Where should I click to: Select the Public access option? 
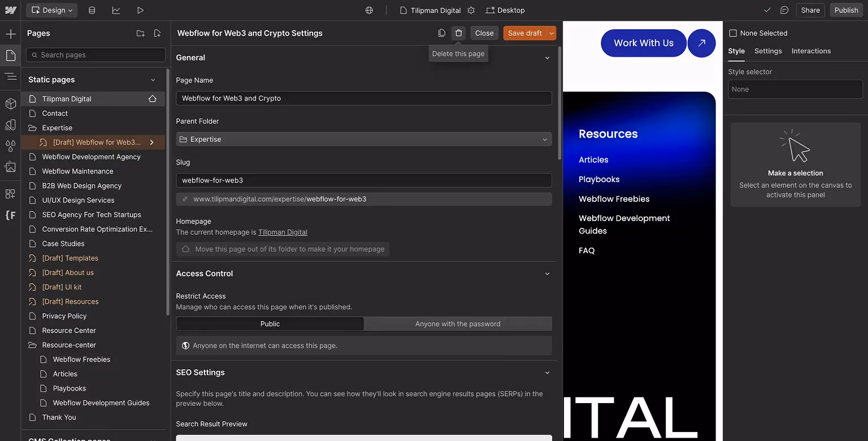pyautogui.click(x=270, y=323)
